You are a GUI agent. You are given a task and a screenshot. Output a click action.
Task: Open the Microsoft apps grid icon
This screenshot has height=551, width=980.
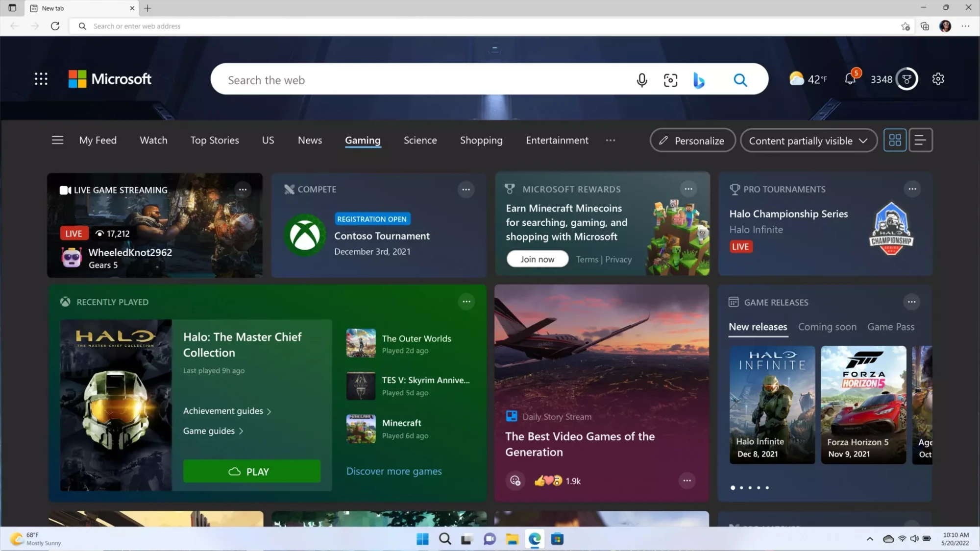pyautogui.click(x=40, y=79)
